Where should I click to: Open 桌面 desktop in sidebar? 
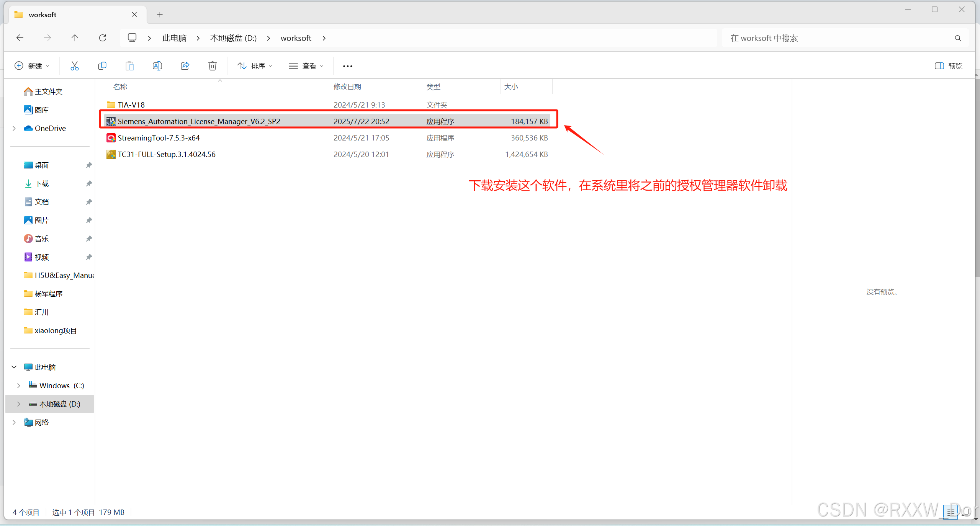tap(36, 165)
